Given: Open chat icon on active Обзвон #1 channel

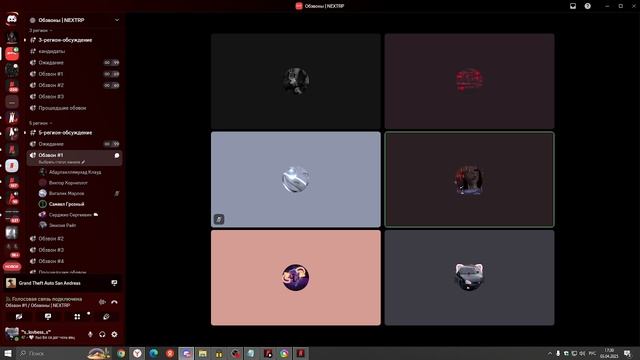Looking at the screenshot, I should [117, 156].
